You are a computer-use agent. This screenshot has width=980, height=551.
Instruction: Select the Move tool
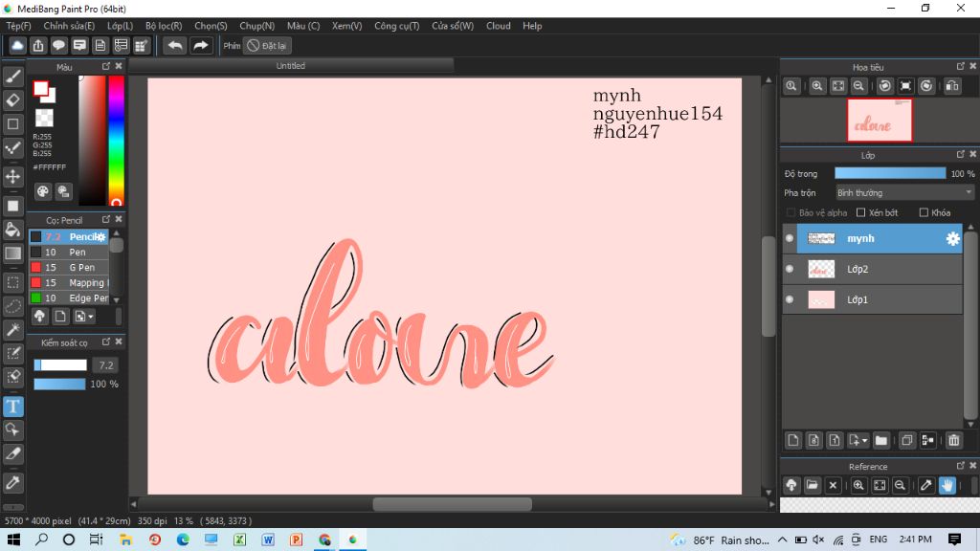tap(13, 176)
